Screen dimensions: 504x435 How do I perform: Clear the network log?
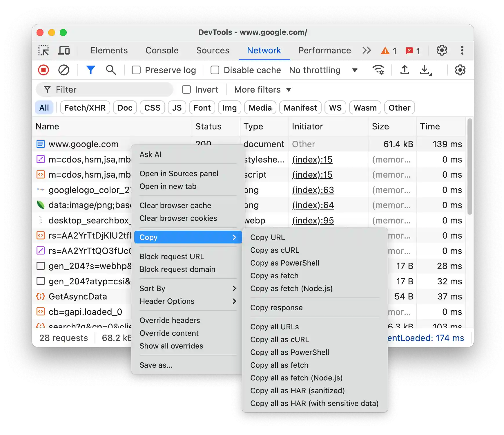click(x=64, y=70)
